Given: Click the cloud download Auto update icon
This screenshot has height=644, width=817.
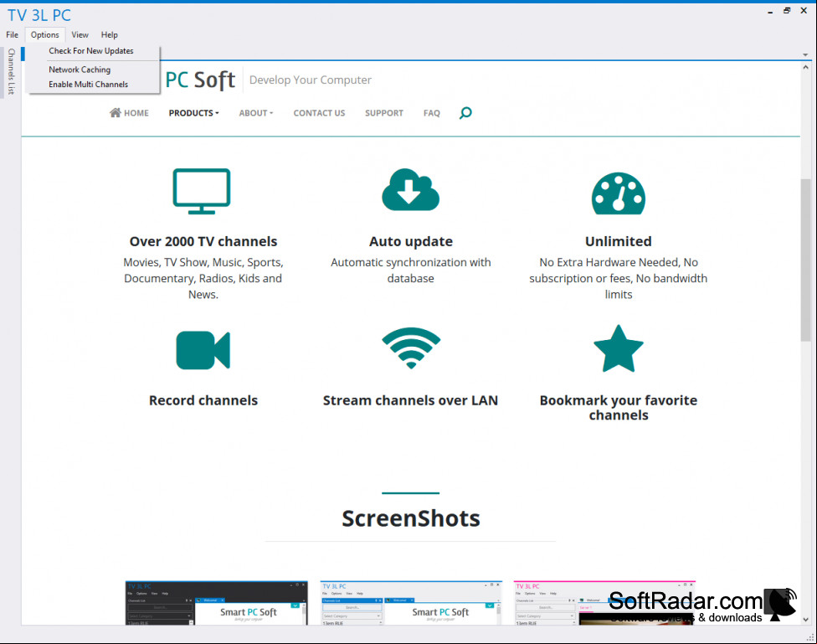Looking at the screenshot, I should (x=410, y=190).
